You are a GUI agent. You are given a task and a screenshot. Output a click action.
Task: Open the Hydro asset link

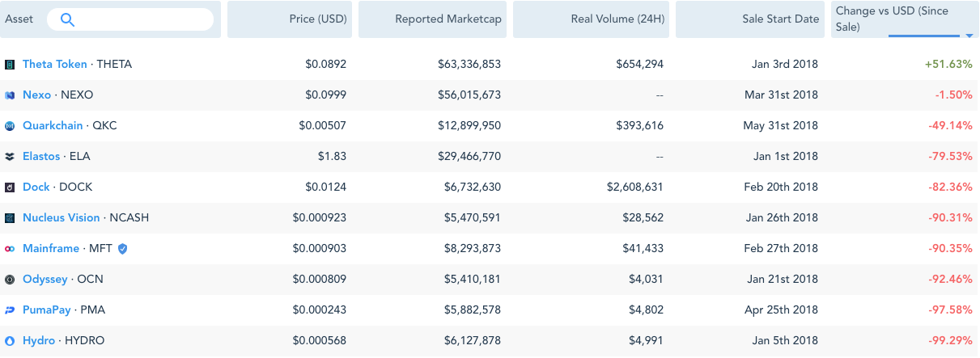tap(39, 340)
